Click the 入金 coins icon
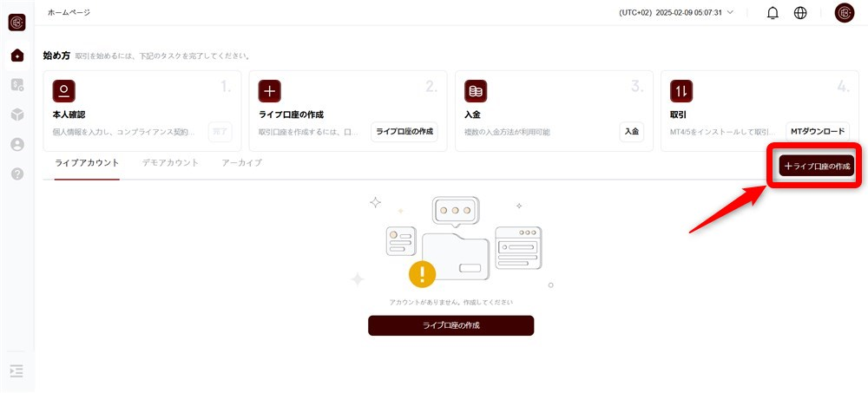The width and height of the screenshot is (868, 393). point(476,91)
